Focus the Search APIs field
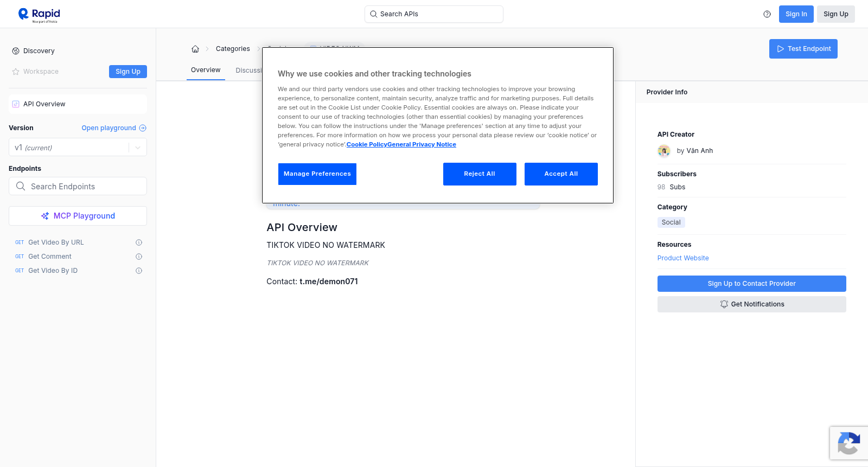The height and width of the screenshot is (467, 868). pos(434,14)
